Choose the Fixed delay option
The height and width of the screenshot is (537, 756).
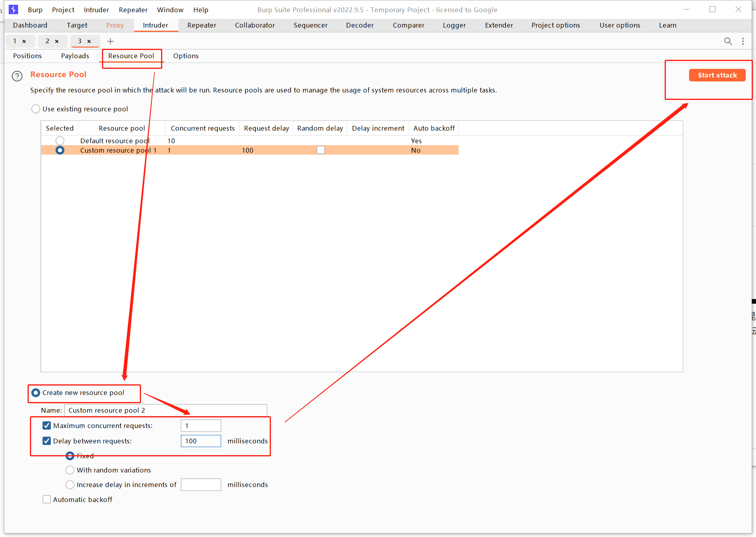point(70,456)
